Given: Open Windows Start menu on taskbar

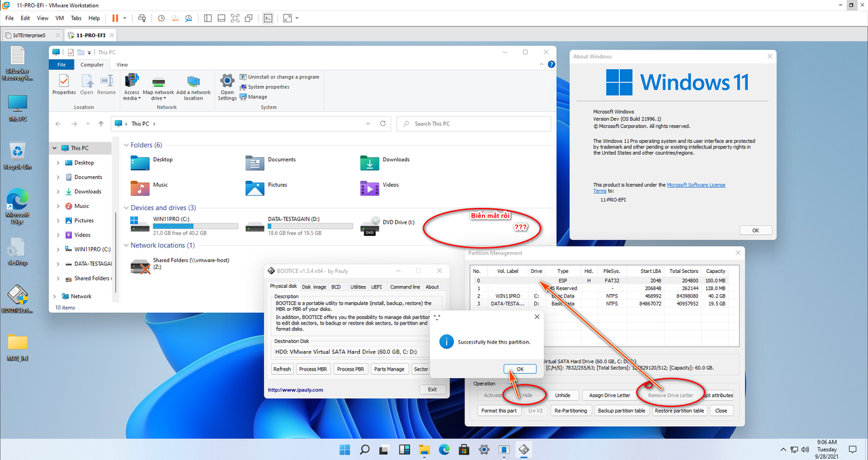Looking at the screenshot, I should click(344, 449).
